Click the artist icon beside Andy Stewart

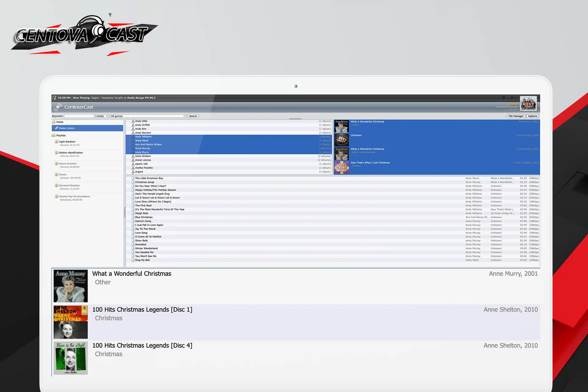click(133, 133)
